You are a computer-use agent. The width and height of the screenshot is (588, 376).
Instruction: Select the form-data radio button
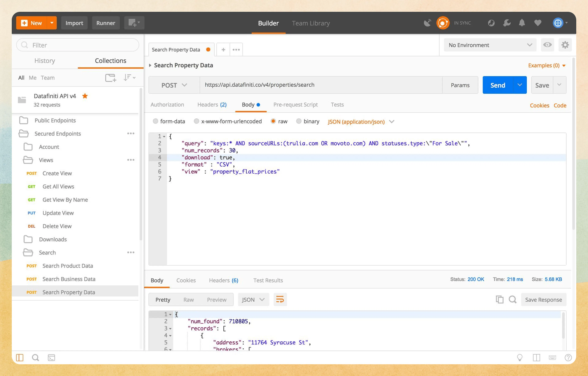(156, 121)
